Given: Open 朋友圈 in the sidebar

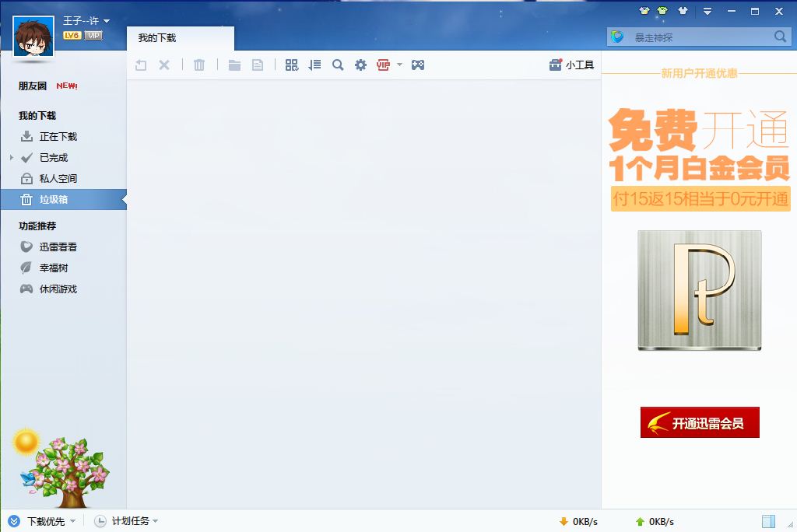Looking at the screenshot, I should coord(33,86).
